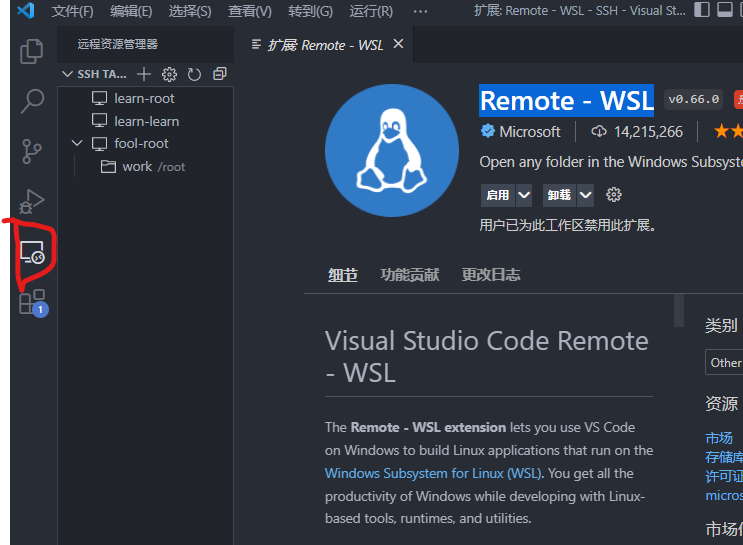Switch to the Changelog (更改日志) tab
Screen dimensions: 743x545
(491, 275)
